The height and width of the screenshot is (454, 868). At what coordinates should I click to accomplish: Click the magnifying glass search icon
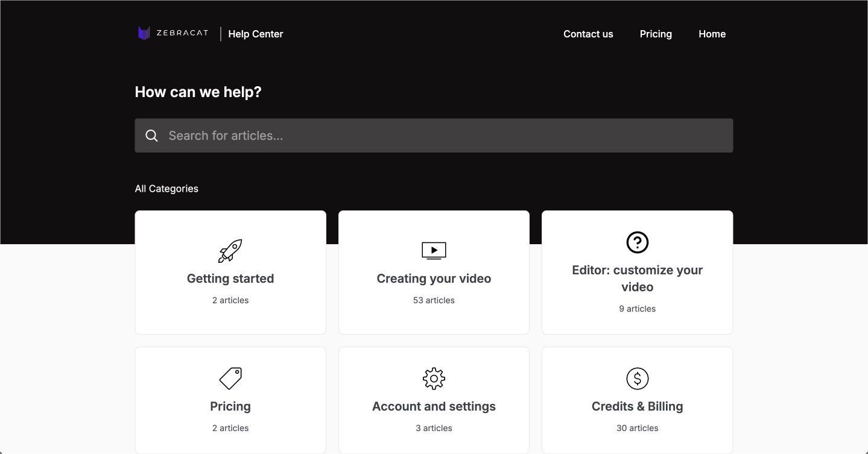point(152,136)
